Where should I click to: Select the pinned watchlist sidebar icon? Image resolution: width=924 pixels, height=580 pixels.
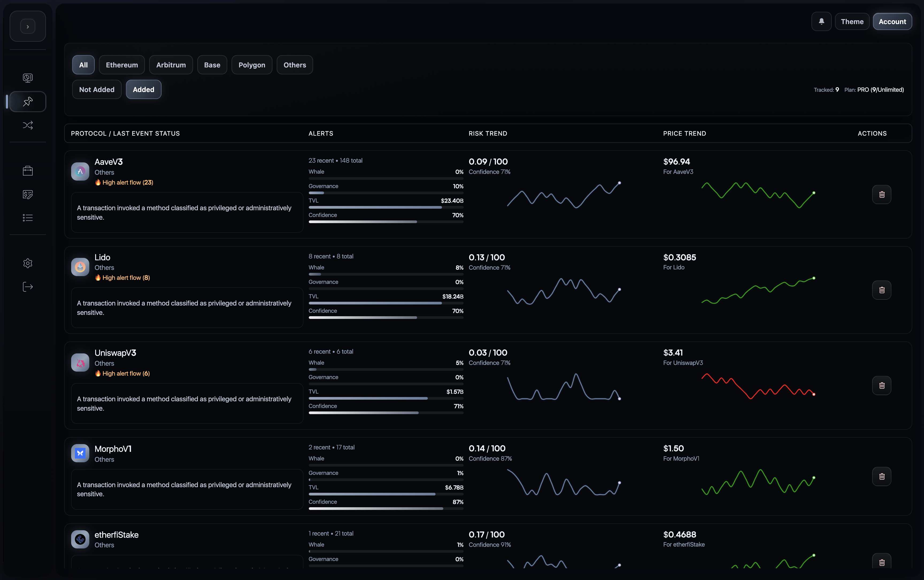[x=28, y=102]
